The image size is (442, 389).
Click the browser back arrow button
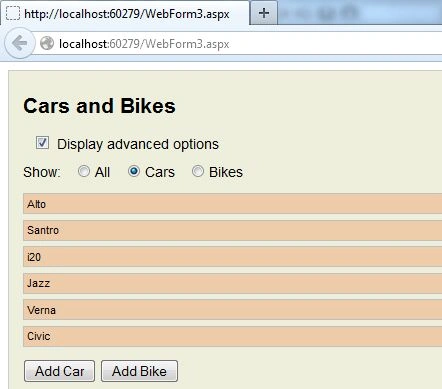tap(19, 43)
